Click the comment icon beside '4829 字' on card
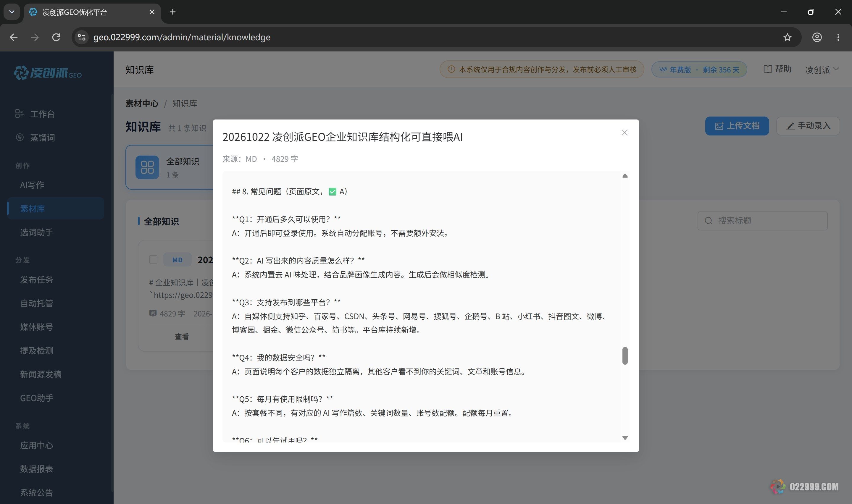 [153, 313]
